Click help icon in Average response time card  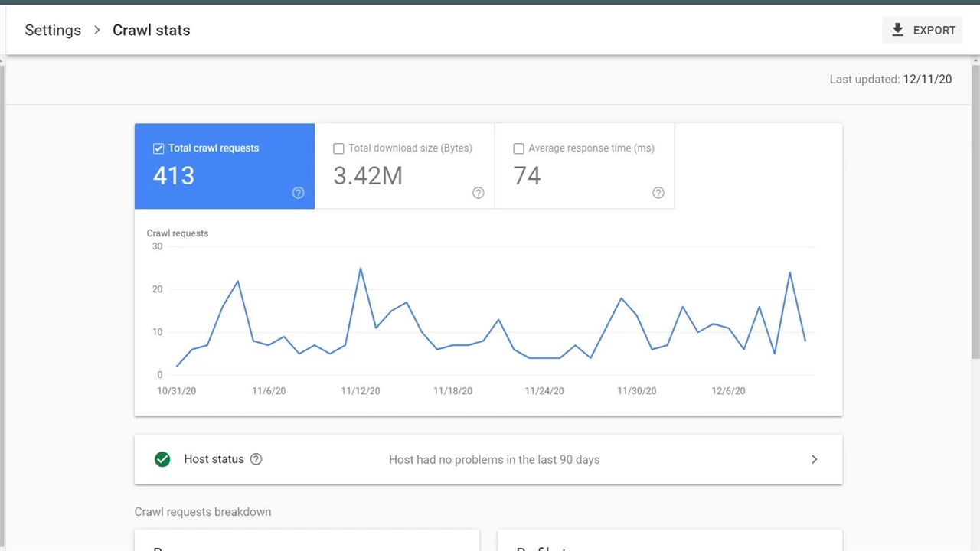658,193
